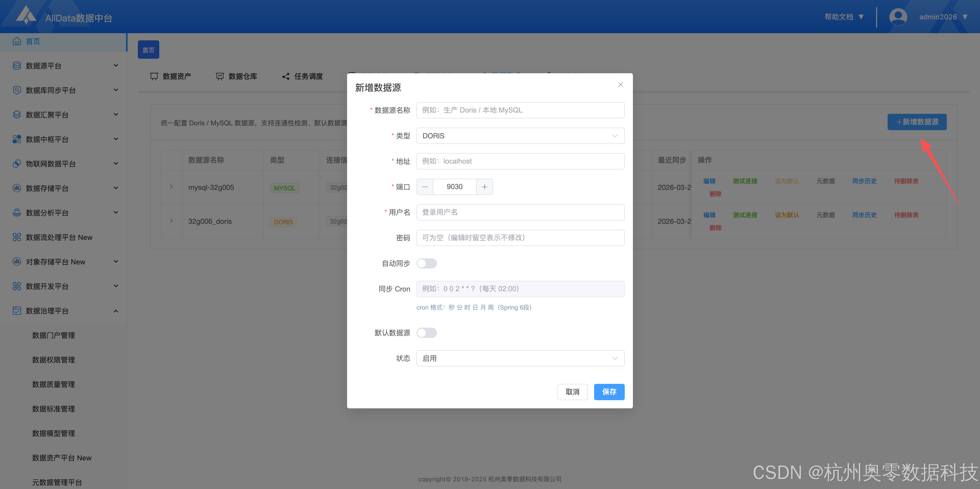Viewport: 980px width, 489px height.
Task: Click the 数据存储平台 chart icon
Action: pos(17,188)
